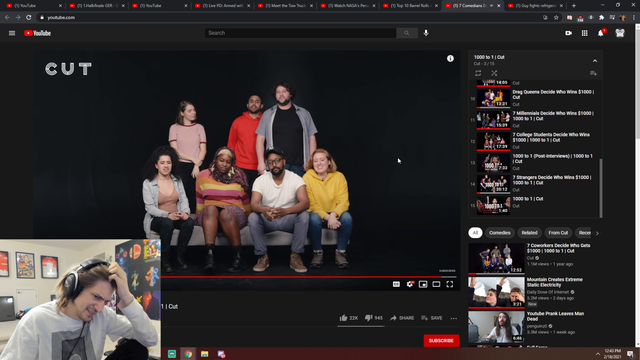This screenshot has height=360, width=640.
Task: Click the search magnifier button
Action: (x=407, y=33)
